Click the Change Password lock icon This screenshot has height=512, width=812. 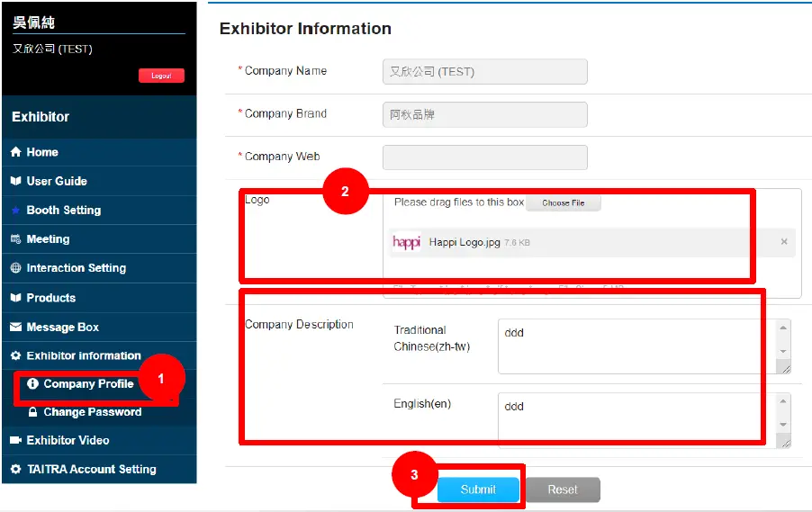coord(32,411)
